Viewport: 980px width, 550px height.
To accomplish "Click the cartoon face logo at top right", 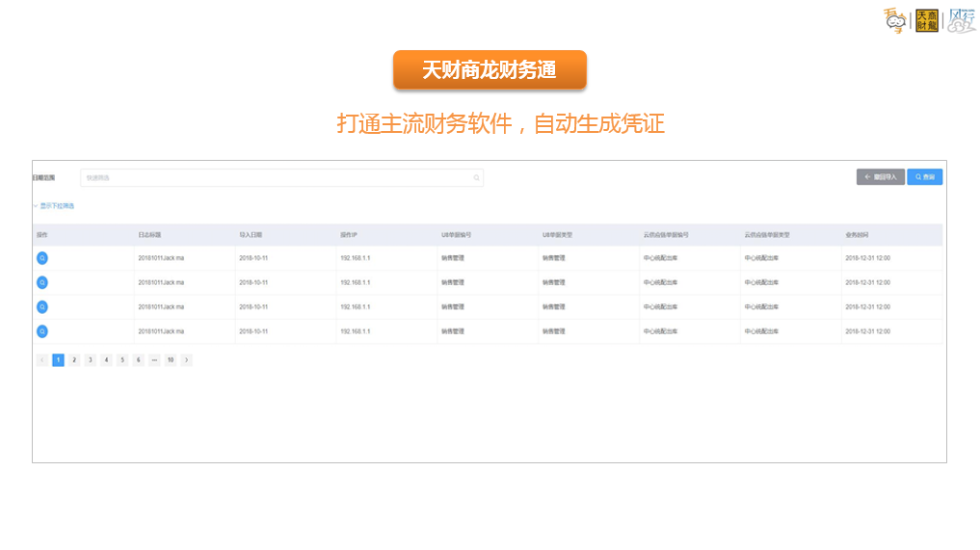I will point(894,20).
